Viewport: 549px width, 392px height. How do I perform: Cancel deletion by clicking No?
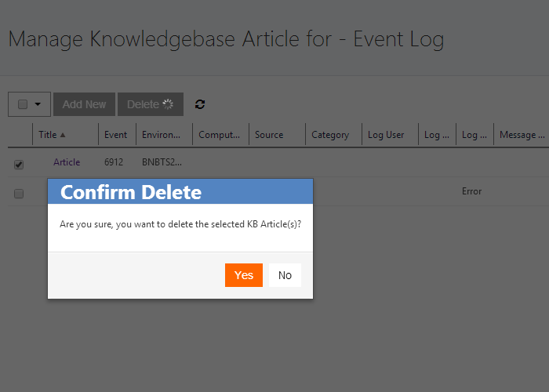pyautogui.click(x=285, y=275)
